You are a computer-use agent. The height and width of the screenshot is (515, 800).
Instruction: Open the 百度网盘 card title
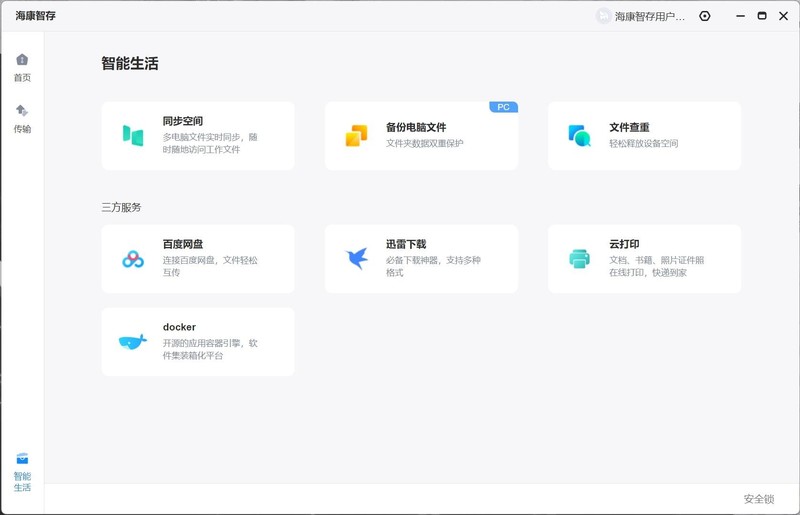183,244
